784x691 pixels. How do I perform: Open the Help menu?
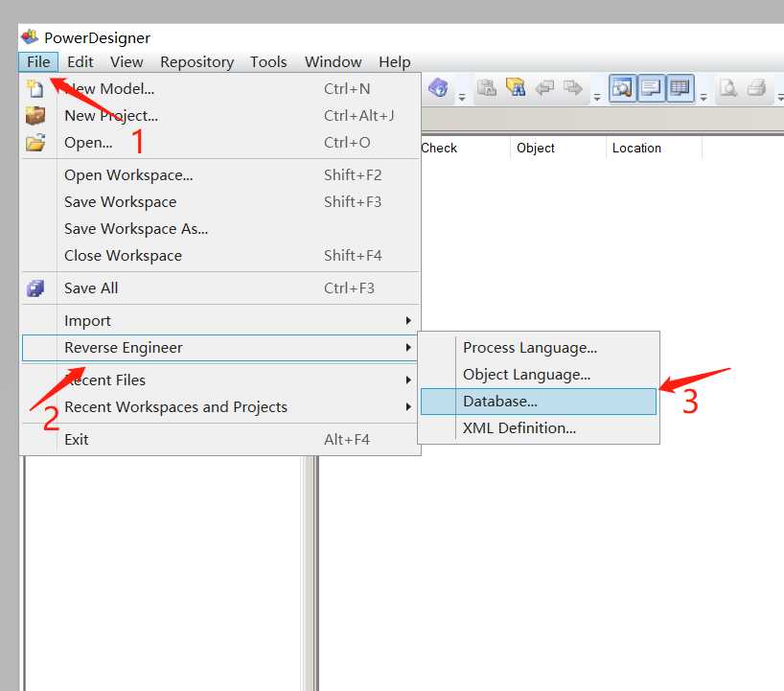click(395, 62)
